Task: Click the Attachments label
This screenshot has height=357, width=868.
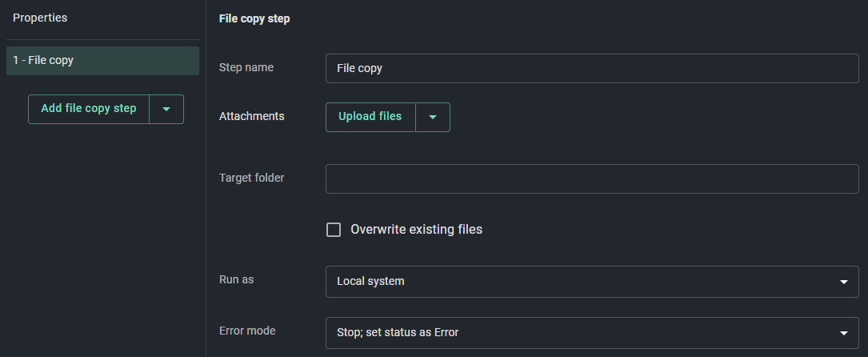Action: 251,116
